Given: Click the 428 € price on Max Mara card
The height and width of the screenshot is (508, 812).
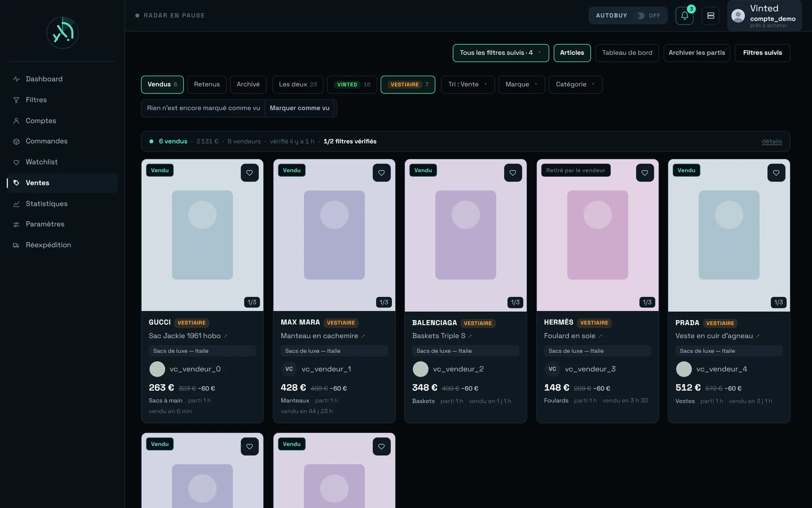Looking at the screenshot, I should [x=293, y=388].
